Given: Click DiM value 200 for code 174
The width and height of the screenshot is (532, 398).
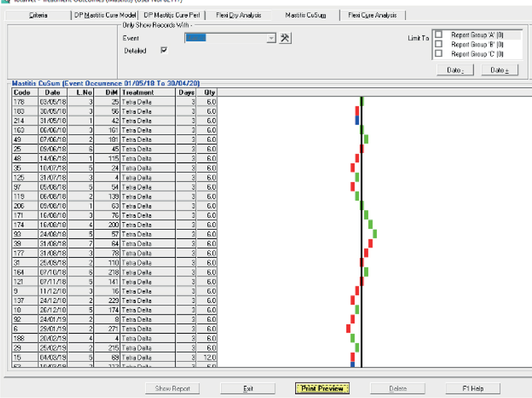Looking at the screenshot, I should (107, 225).
